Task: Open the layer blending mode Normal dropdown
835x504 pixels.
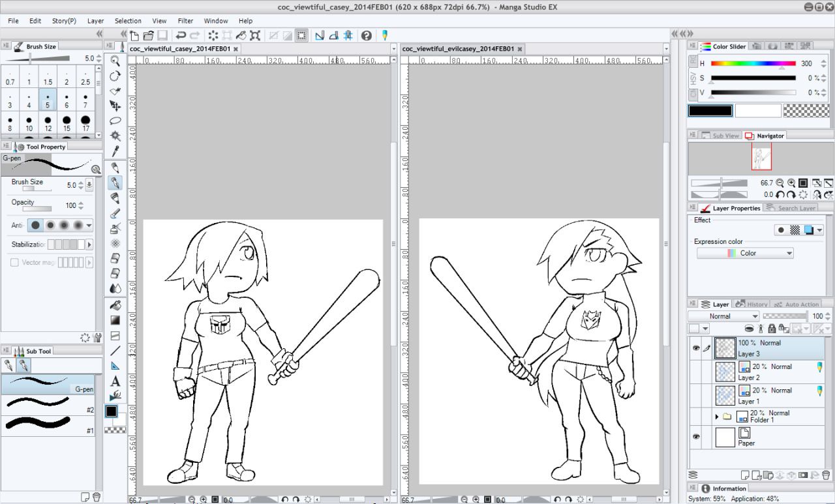Action: click(723, 316)
